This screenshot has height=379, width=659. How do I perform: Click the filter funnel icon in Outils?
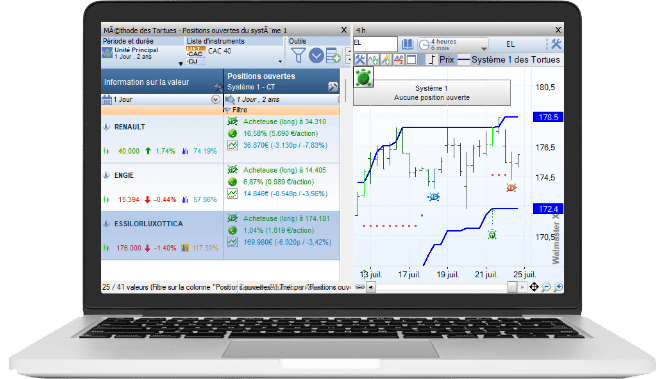coord(298,55)
